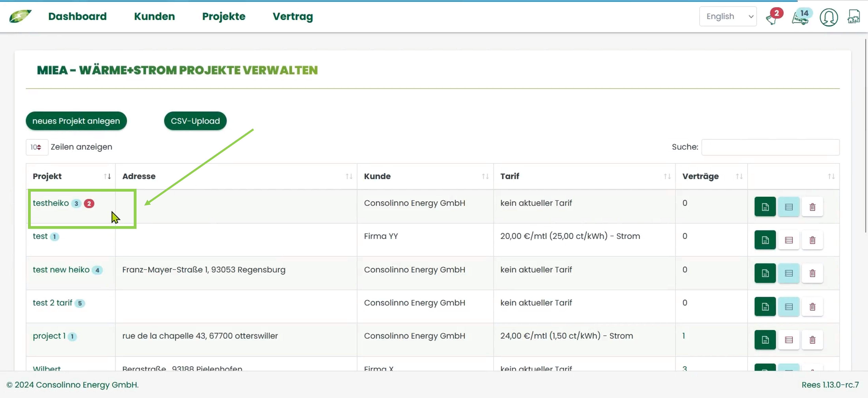Open the test 2 tarif project
This screenshot has width=868, height=398.
click(52, 303)
